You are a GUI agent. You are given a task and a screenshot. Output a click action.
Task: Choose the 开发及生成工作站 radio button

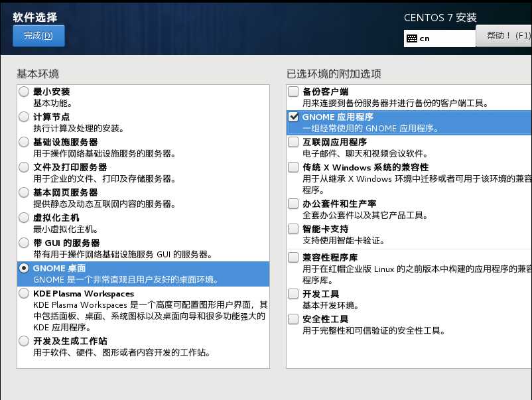24,341
